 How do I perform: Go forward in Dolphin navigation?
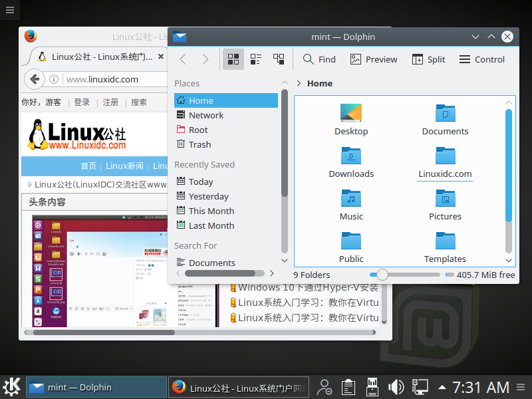(x=205, y=59)
